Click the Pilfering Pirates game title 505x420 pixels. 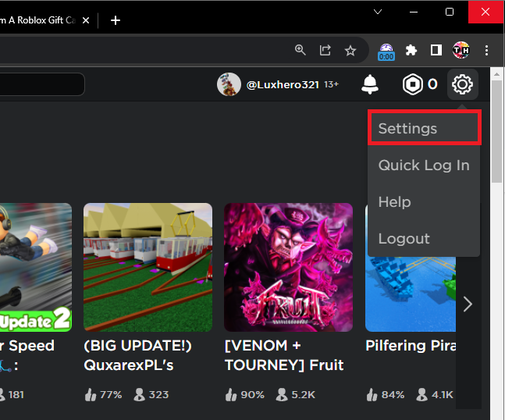click(411, 346)
